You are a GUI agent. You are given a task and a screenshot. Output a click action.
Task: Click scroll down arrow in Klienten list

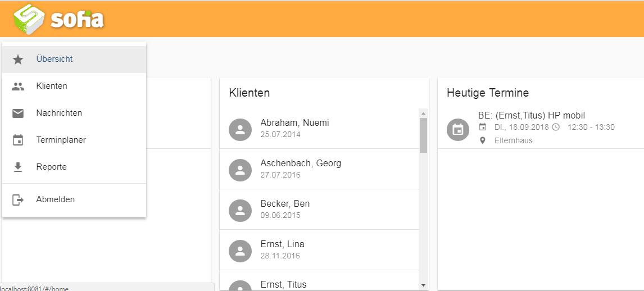(423, 285)
